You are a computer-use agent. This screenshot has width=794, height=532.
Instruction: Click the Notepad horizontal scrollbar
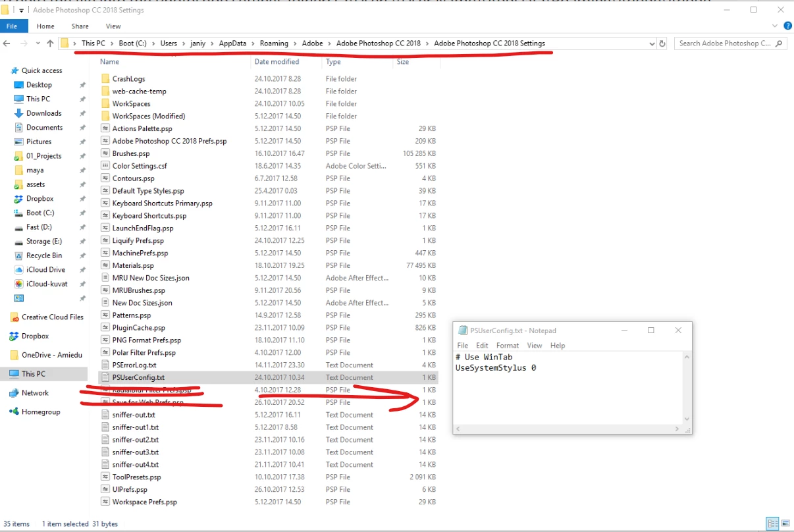567,429
